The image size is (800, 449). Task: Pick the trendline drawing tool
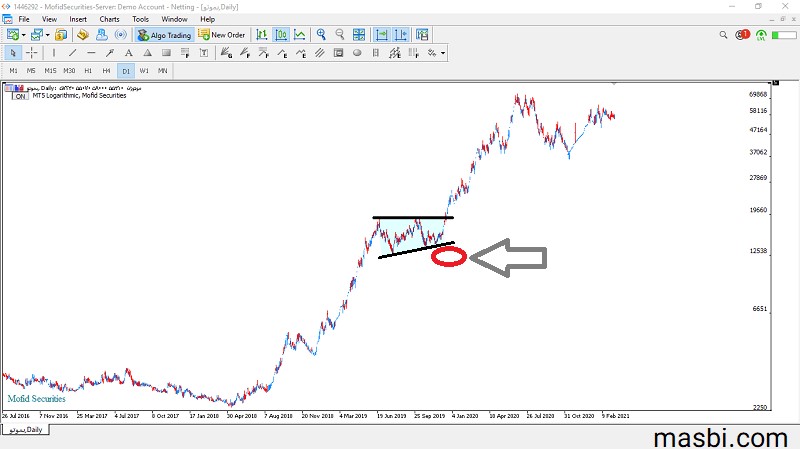[x=72, y=53]
